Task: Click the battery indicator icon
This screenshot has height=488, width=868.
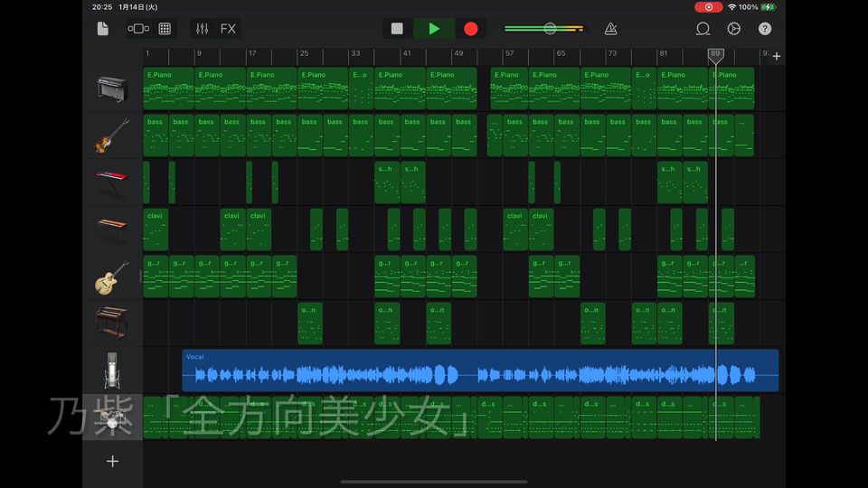Action: [x=769, y=7]
